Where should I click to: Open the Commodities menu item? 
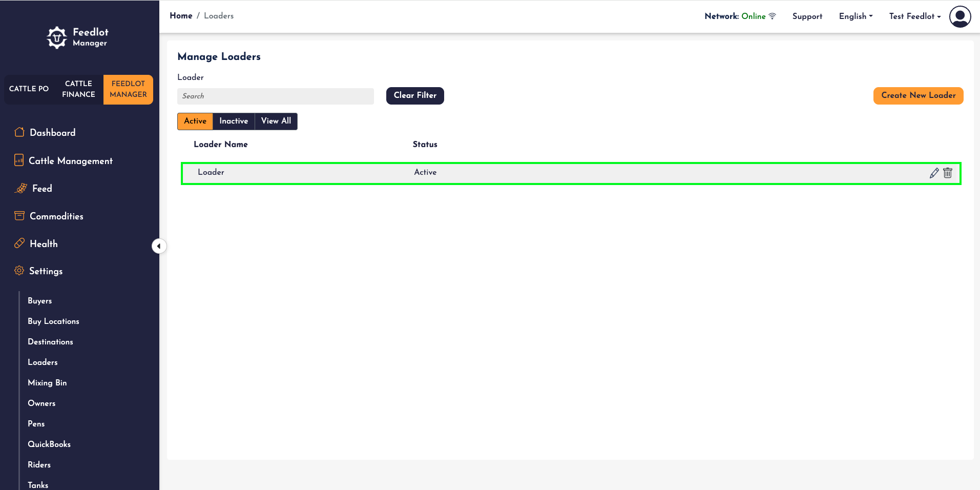56,216
